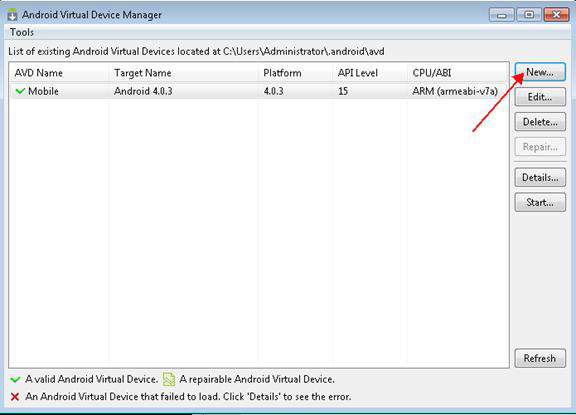Click the Android 4.0.3 target cell

click(143, 91)
